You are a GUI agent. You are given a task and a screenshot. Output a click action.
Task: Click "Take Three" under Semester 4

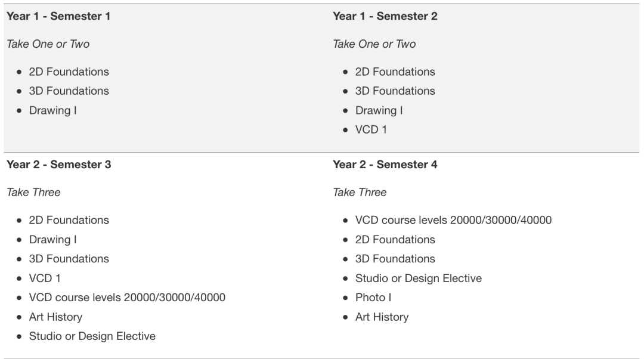(x=360, y=192)
